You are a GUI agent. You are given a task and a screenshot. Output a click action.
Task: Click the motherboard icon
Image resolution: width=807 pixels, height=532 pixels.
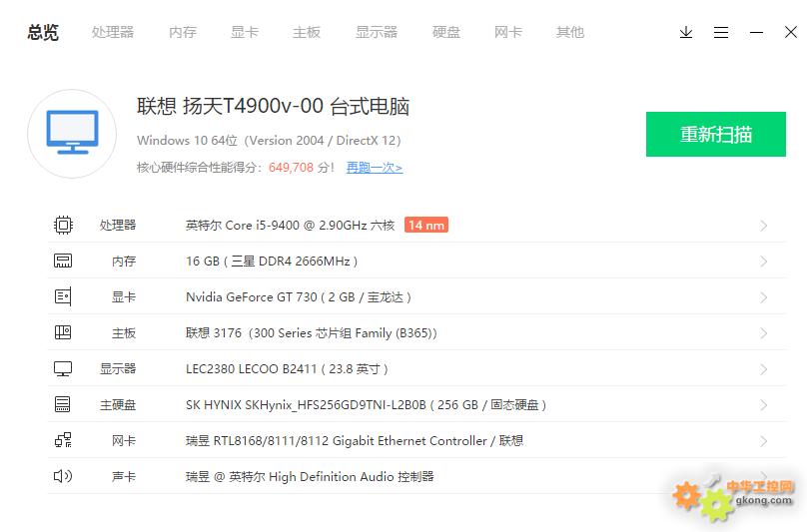click(63, 333)
